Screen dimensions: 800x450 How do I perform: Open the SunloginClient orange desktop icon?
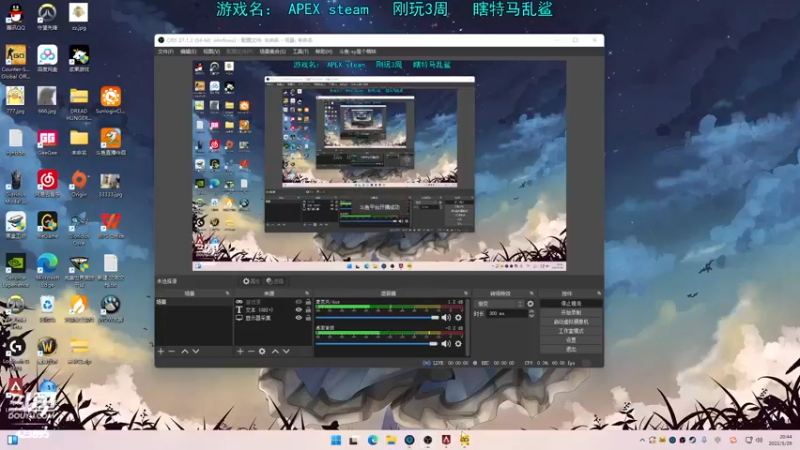tap(111, 100)
